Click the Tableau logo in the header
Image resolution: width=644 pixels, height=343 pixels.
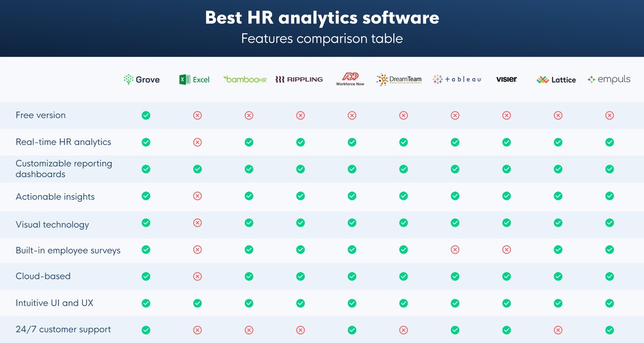point(457,79)
